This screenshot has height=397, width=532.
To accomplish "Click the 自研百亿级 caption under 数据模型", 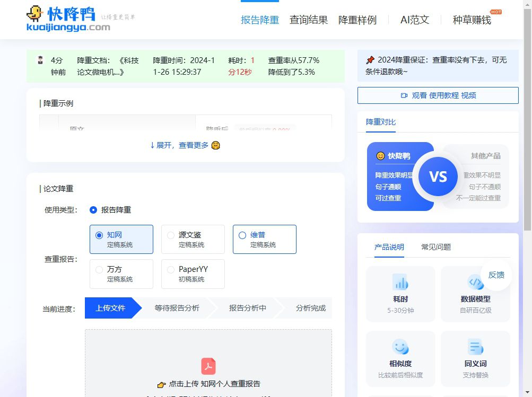I will coord(475,311).
